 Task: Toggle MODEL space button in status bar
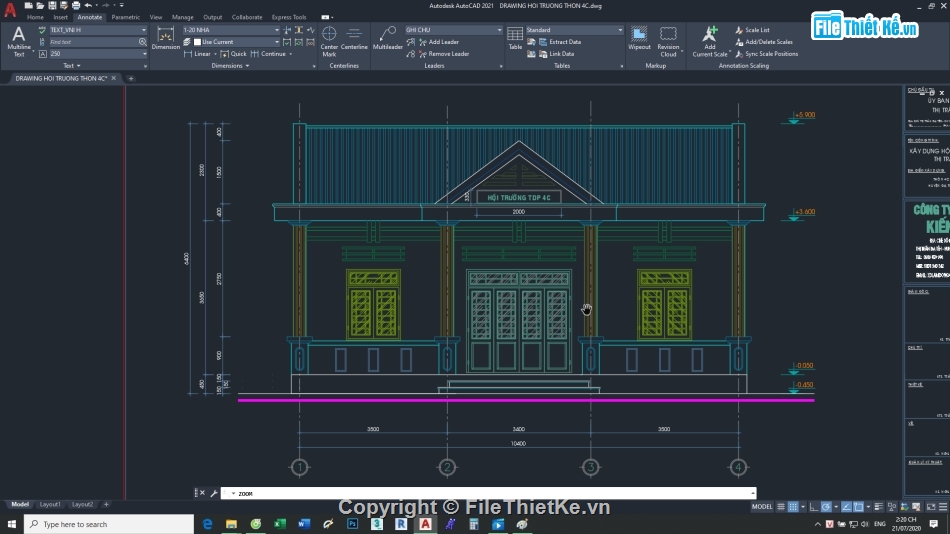pyautogui.click(x=762, y=507)
